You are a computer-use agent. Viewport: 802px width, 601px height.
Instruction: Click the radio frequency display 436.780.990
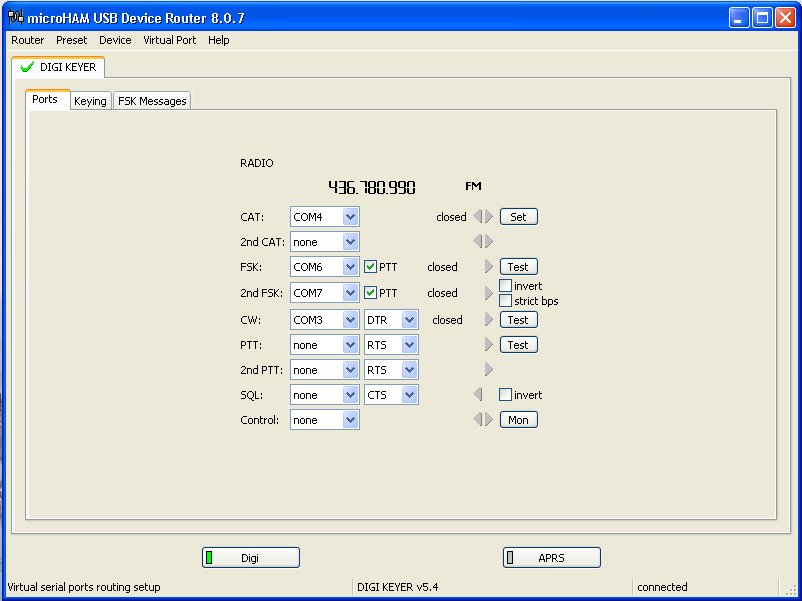tap(371, 187)
